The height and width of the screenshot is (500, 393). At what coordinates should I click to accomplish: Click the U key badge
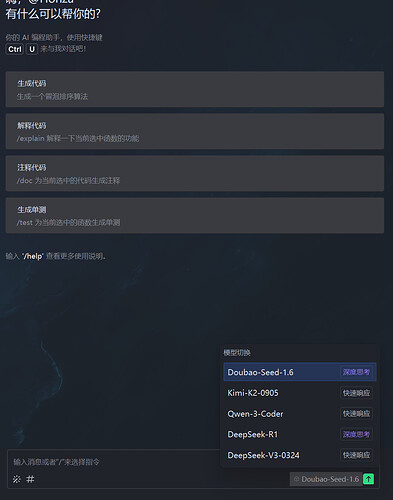point(32,49)
